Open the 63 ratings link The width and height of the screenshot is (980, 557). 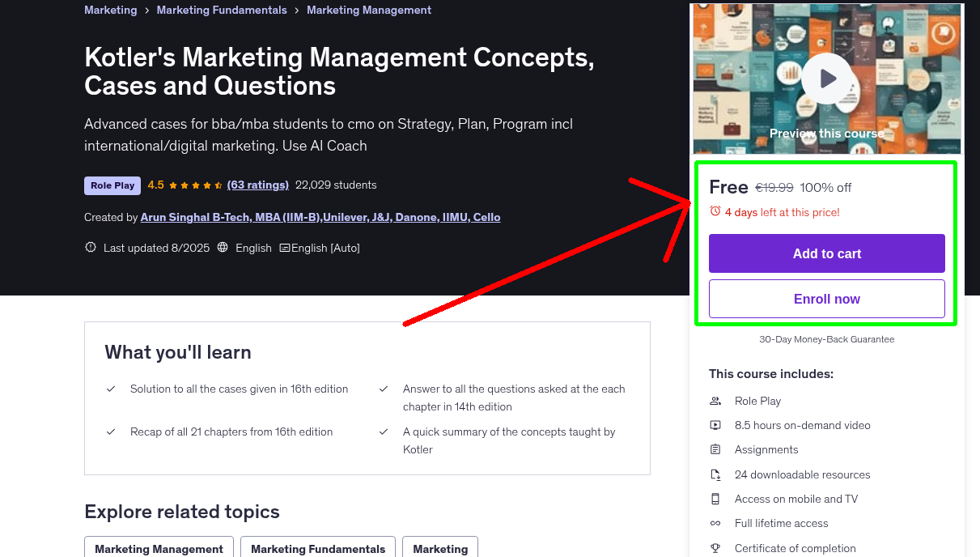[x=257, y=185]
